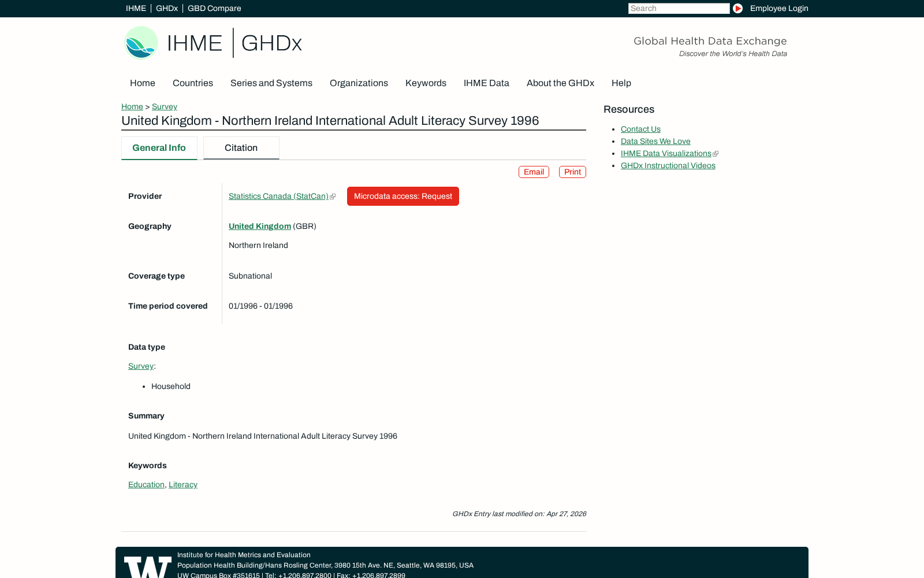Open the Literacy keyword link
This screenshot has height=578, width=924.
(x=183, y=484)
